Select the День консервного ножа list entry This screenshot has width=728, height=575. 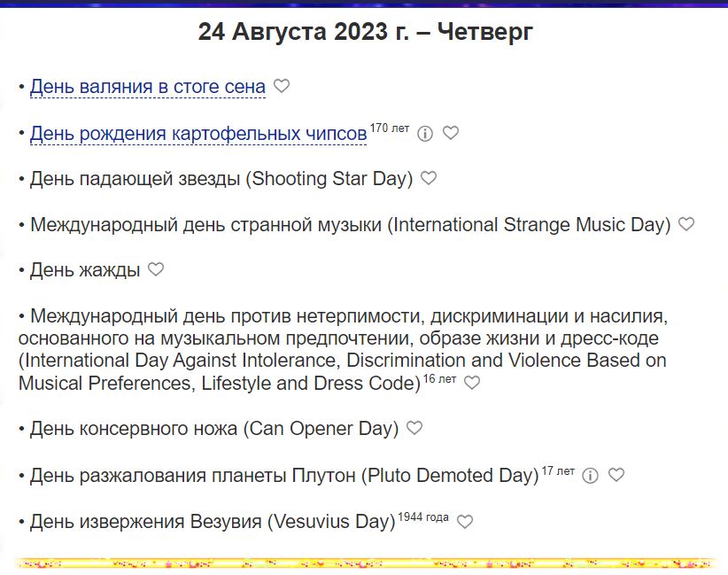(x=213, y=429)
